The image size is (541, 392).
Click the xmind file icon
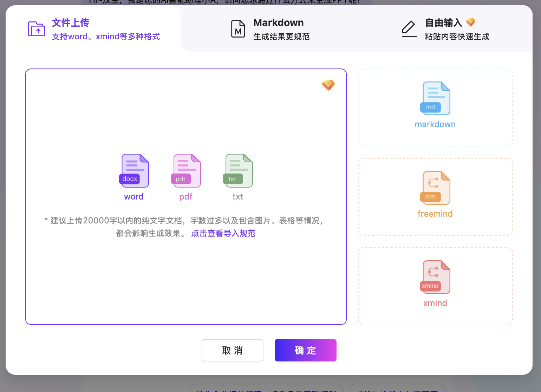pyautogui.click(x=435, y=277)
